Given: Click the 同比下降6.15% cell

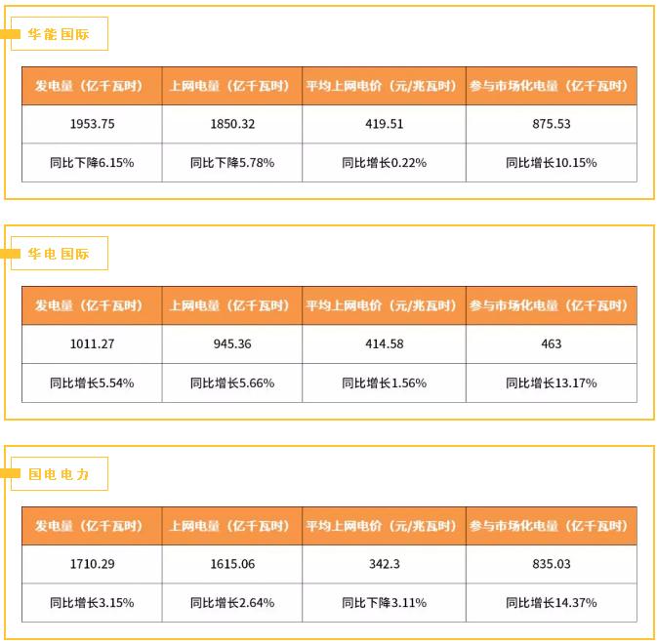Looking at the screenshot, I should (x=92, y=163).
